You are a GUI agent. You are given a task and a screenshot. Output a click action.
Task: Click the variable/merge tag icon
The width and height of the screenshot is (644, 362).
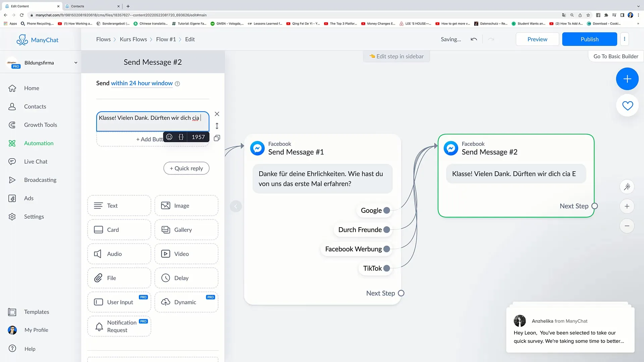point(181,137)
